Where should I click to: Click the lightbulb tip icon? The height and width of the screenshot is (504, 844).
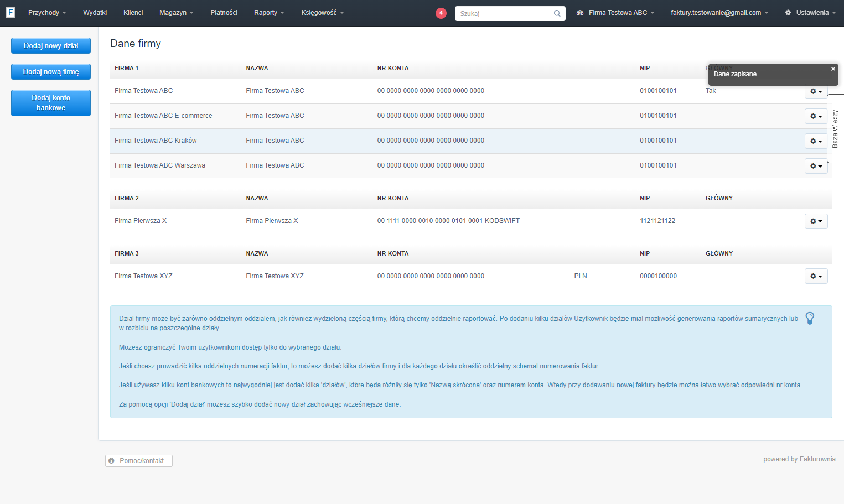coord(810,318)
